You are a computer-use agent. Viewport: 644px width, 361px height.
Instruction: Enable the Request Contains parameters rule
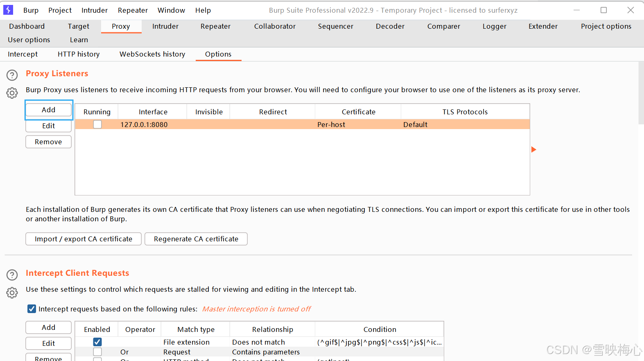coord(97,352)
